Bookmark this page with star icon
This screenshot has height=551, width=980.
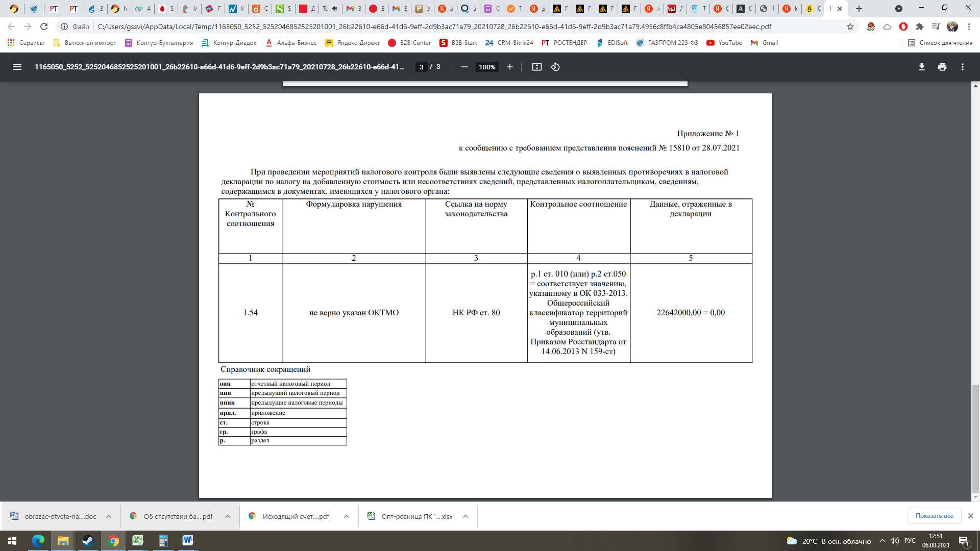click(x=850, y=27)
